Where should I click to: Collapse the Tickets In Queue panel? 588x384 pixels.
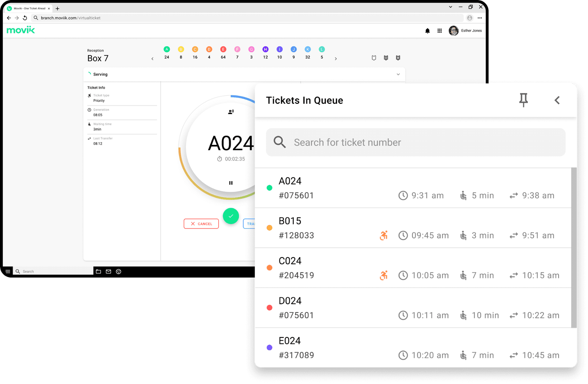(557, 100)
